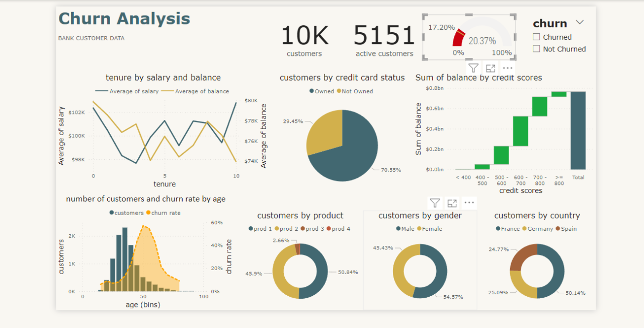
Task: Click the red arc of the gauge
Action: [457, 39]
